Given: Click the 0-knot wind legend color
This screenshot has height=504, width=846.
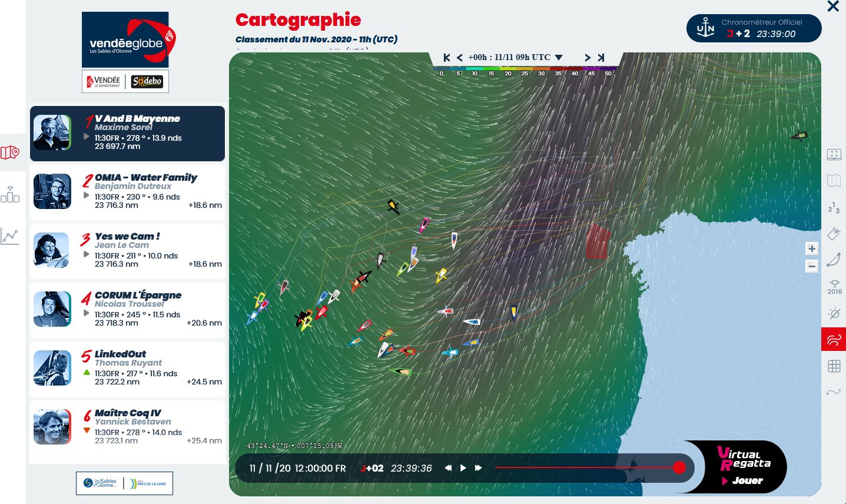Looking at the screenshot, I should (441, 68).
